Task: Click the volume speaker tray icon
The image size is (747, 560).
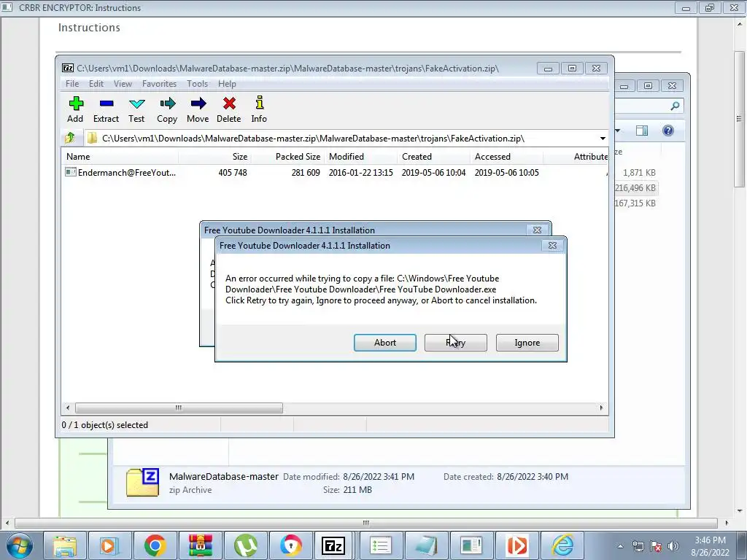Action: (673, 546)
